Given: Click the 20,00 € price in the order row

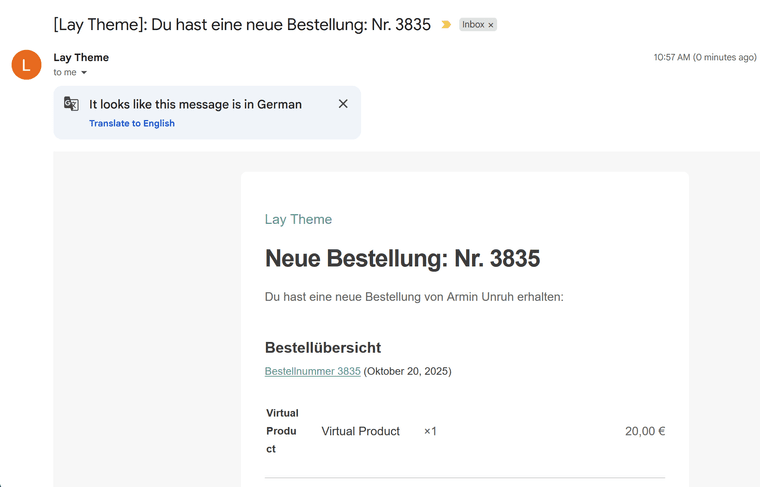Looking at the screenshot, I should point(645,431).
